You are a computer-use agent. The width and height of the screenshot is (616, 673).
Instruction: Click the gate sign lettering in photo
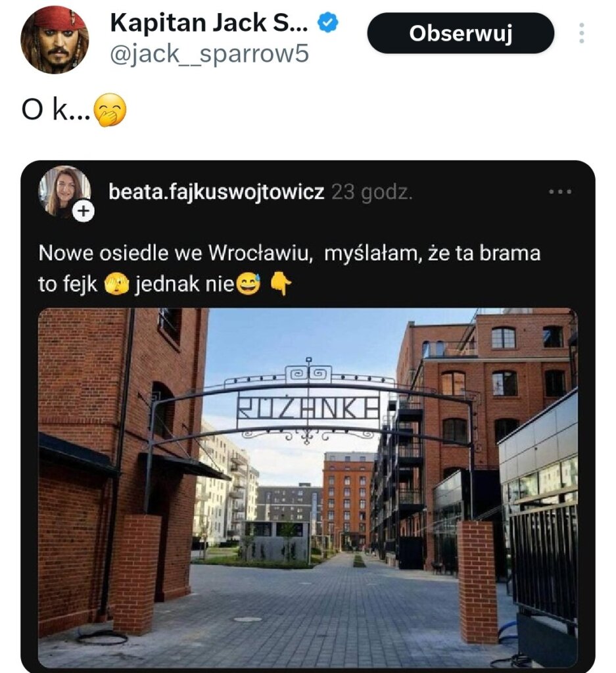(308, 407)
